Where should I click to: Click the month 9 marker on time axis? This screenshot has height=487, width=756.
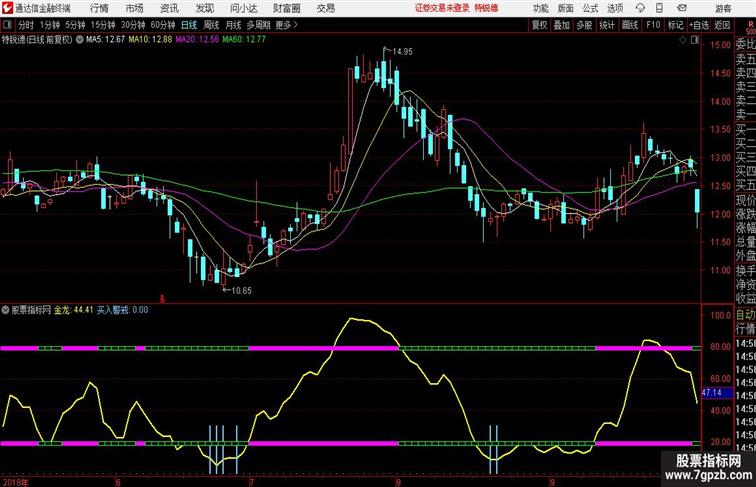(552, 482)
